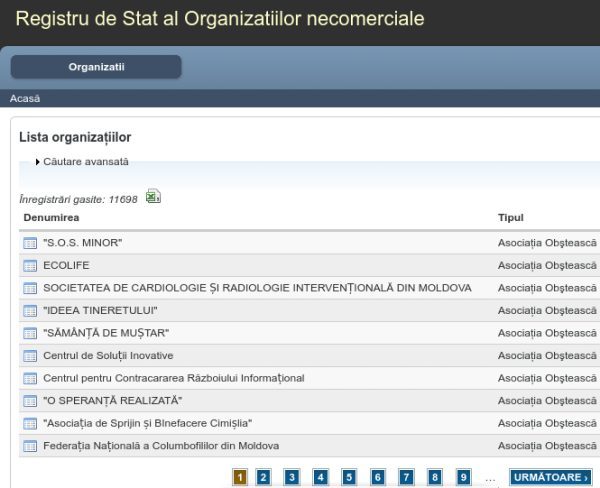Screen dimensions: 600x488
Task: Open details icon for ECOLIFE row
Action: (x=30, y=266)
